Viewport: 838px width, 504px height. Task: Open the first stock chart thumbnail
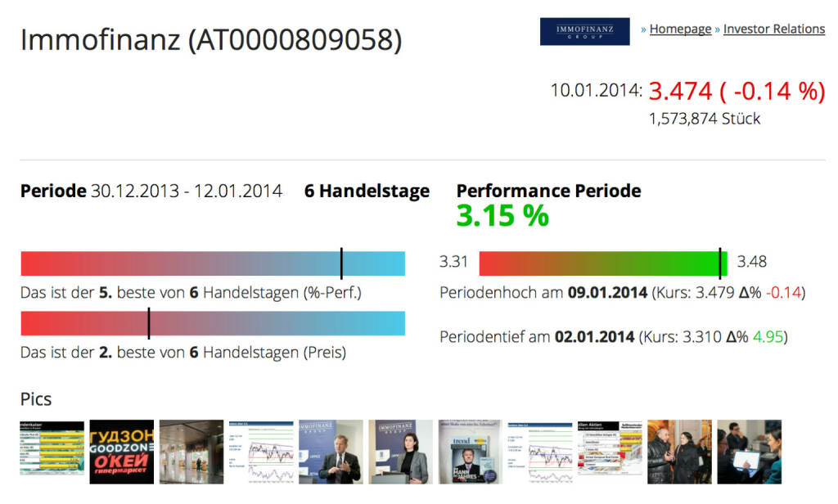click(261, 452)
